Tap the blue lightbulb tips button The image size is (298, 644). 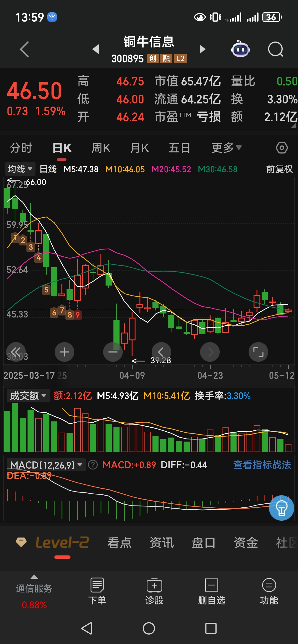tap(281, 508)
